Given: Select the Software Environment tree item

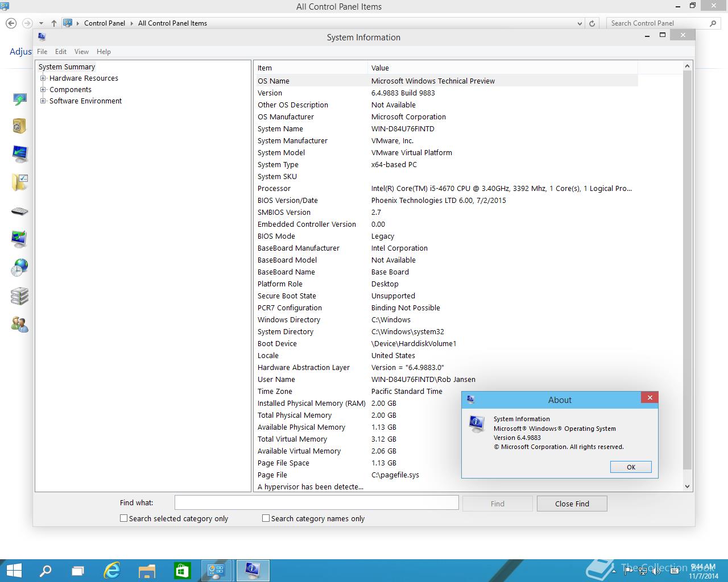Looking at the screenshot, I should 85,101.
